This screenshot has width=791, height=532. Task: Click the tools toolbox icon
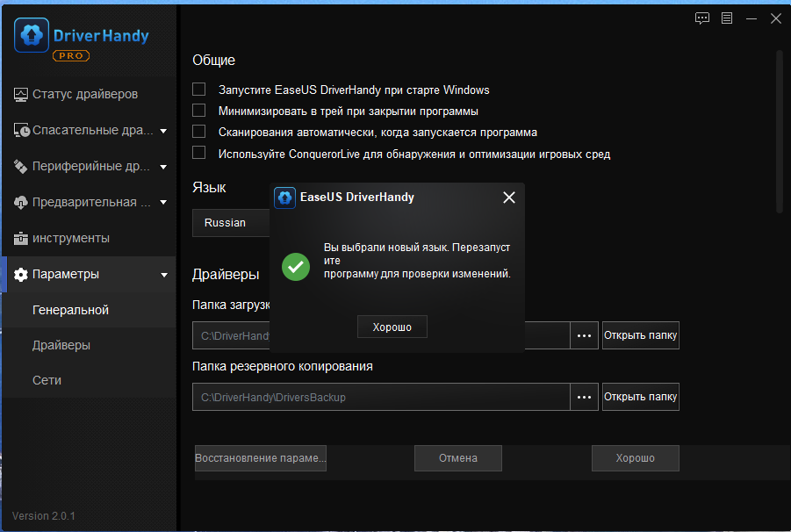tap(21, 239)
